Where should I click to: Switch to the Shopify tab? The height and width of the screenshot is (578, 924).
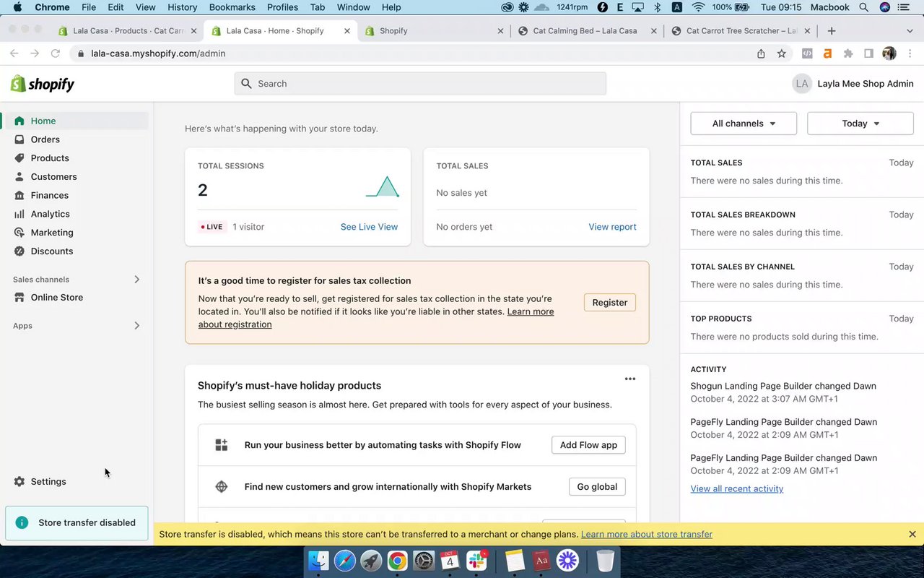(x=435, y=31)
